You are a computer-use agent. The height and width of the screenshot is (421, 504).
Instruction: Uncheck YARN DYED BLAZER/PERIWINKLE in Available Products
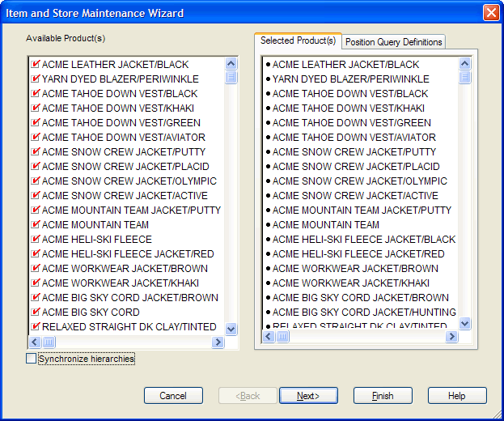36,79
